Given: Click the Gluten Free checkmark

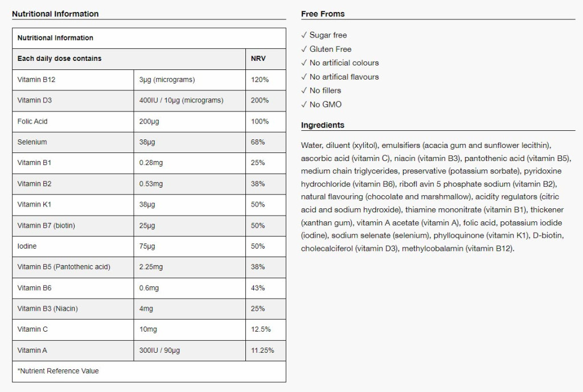Looking at the screenshot, I should pyautogui.click(x=304, y=49).
